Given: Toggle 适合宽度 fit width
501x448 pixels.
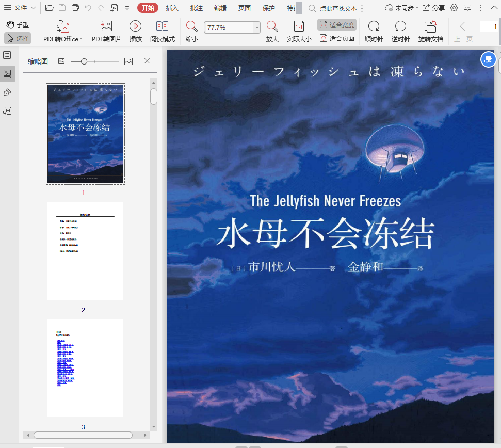Looking at the screenshot, I should [337, 25].
